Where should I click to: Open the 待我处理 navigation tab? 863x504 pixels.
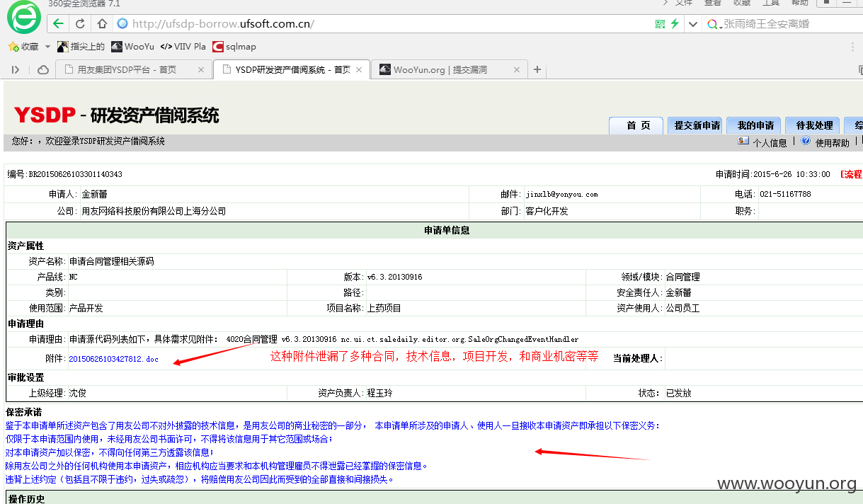point(814,125)
